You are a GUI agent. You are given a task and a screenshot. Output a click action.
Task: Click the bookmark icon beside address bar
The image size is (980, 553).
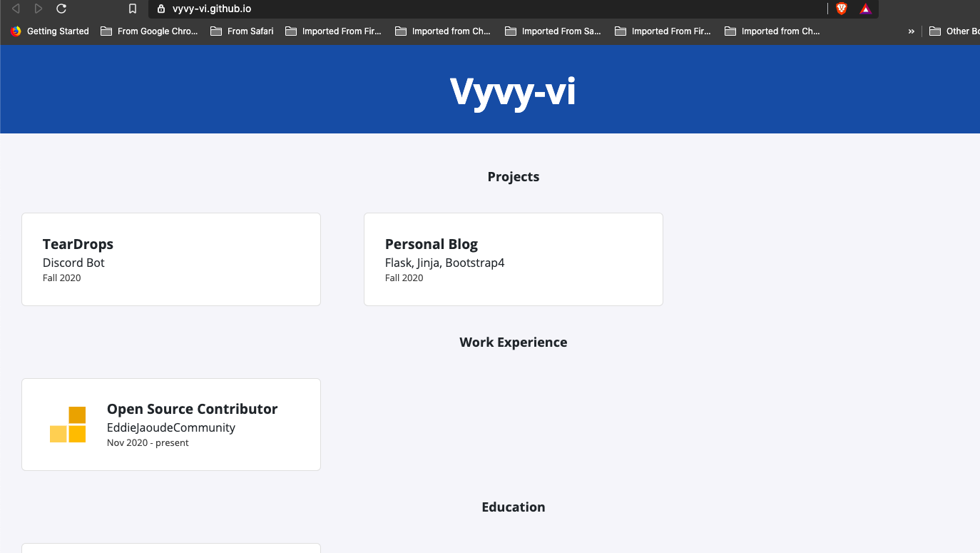pos(133,9)
